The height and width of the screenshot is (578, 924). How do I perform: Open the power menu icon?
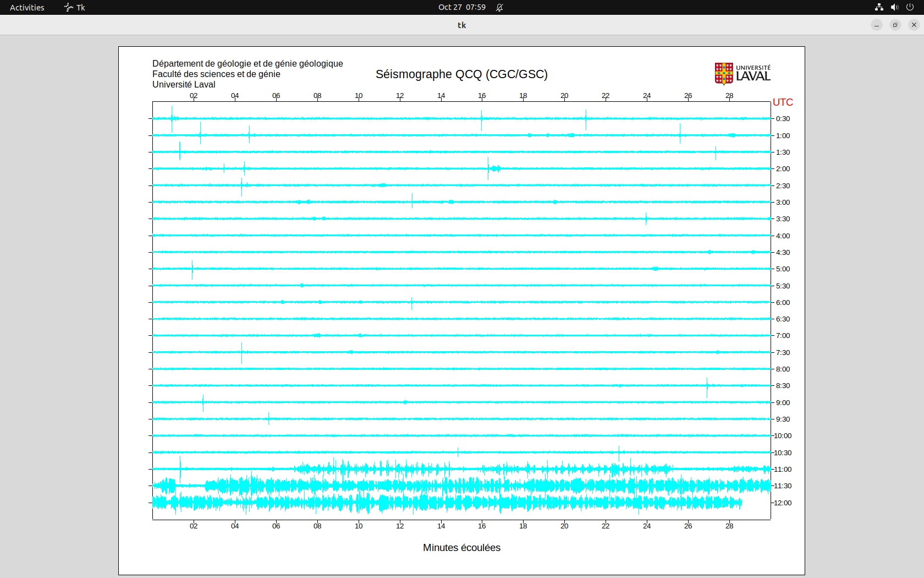910,7
